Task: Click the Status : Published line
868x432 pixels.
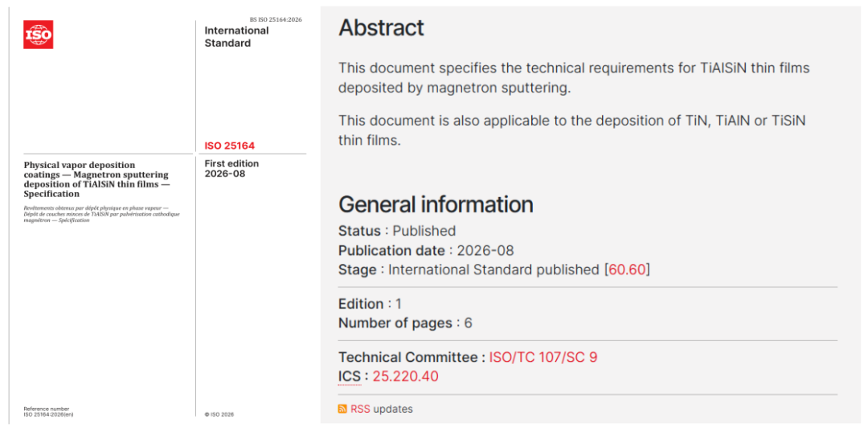Action: pos(397,231)
